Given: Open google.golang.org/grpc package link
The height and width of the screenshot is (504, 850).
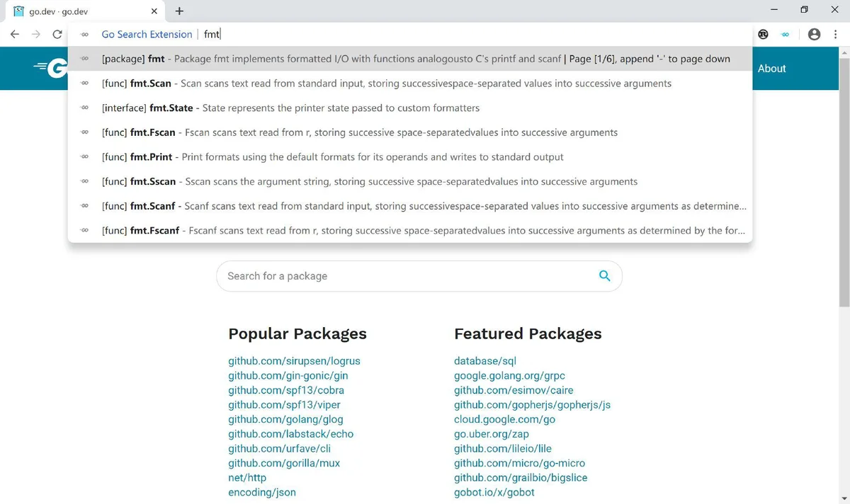Looking at the screenshot, I should pyautogui.click(x=509, y=375).
